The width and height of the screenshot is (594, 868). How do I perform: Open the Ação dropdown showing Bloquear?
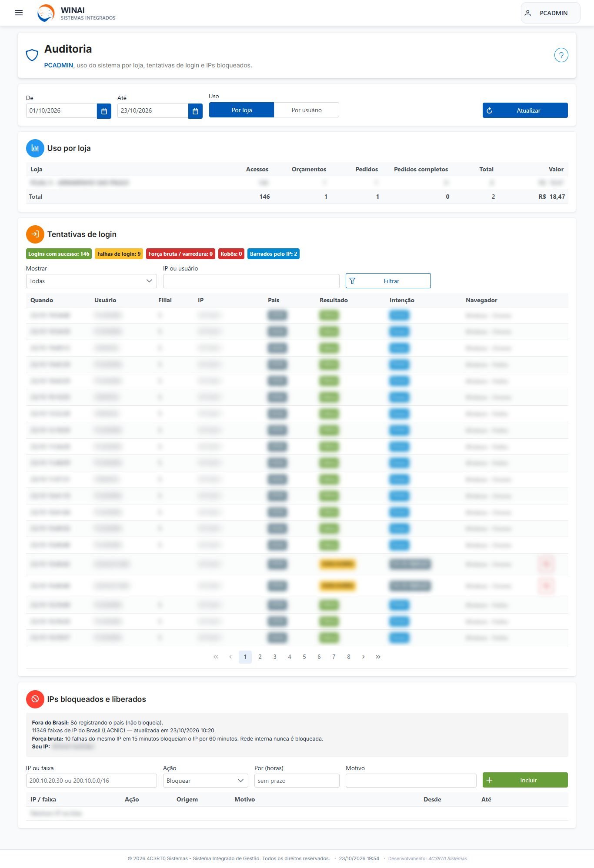click(x=205, y=781)
